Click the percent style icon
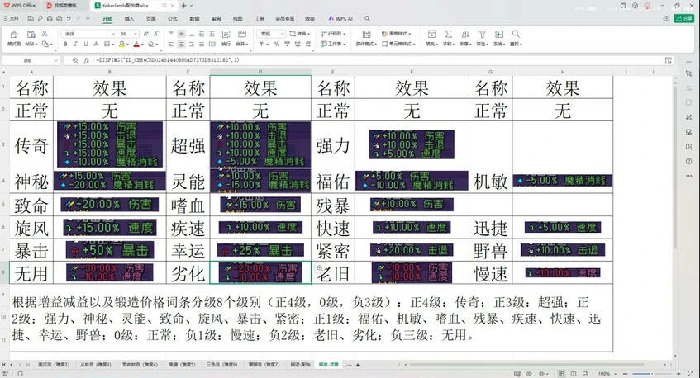This screenshot has height=378, width=700. 276,44
